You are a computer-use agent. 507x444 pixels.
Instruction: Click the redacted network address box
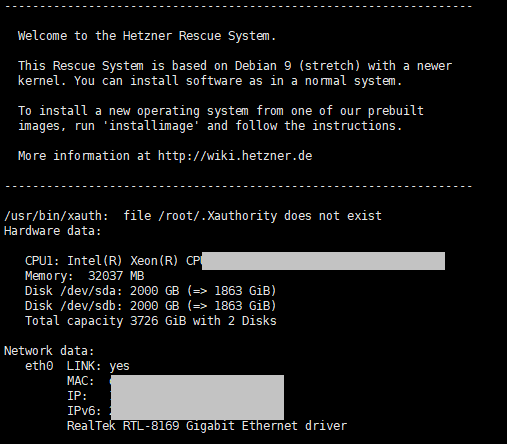pos(197,397)
